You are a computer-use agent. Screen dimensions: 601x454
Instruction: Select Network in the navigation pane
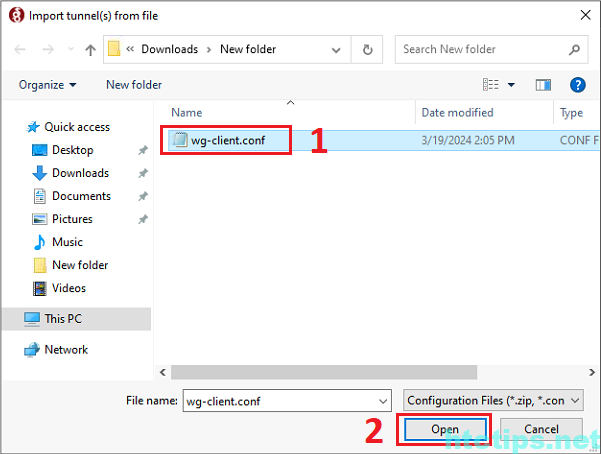66,350
